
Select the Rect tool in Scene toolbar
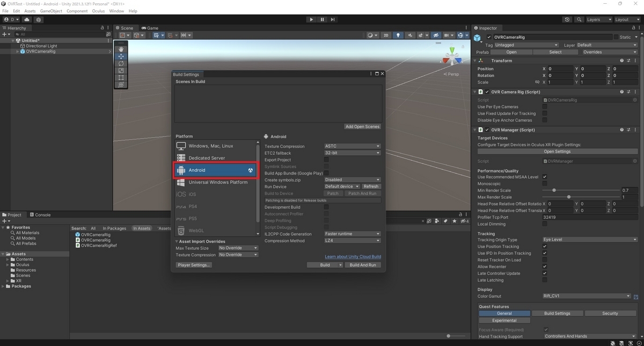click(x=121, y=77)
